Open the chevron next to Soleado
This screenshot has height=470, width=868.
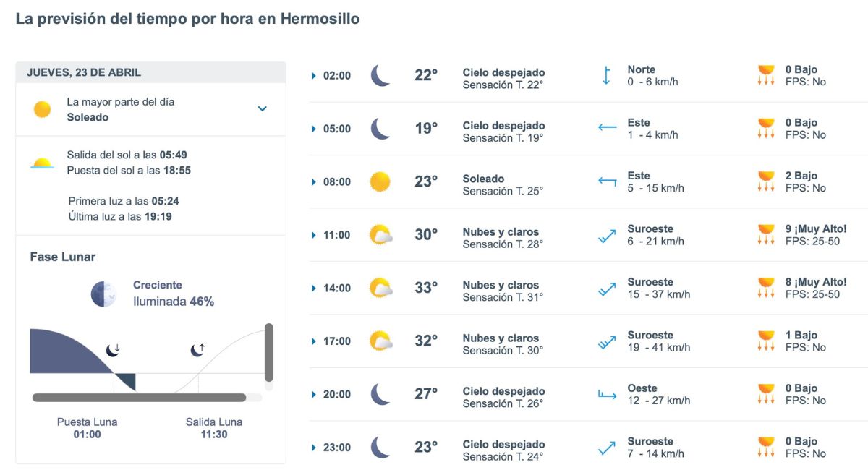tap(263, 109)
